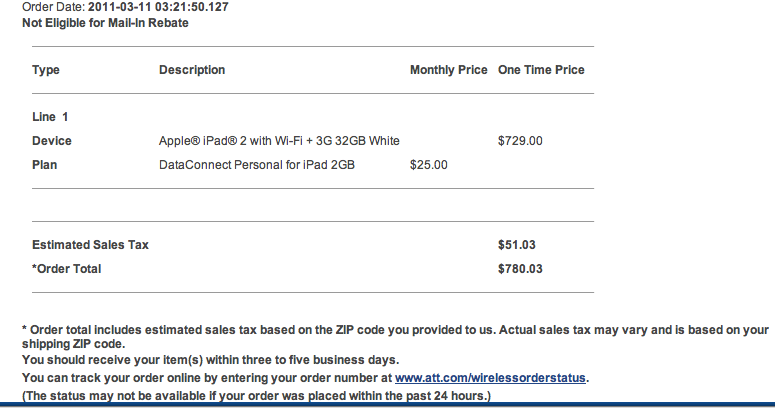Click the DataConnect Personal for iPad 2GB plan
775x408 pixels.
pyautogui.click(x=257, y=165)
